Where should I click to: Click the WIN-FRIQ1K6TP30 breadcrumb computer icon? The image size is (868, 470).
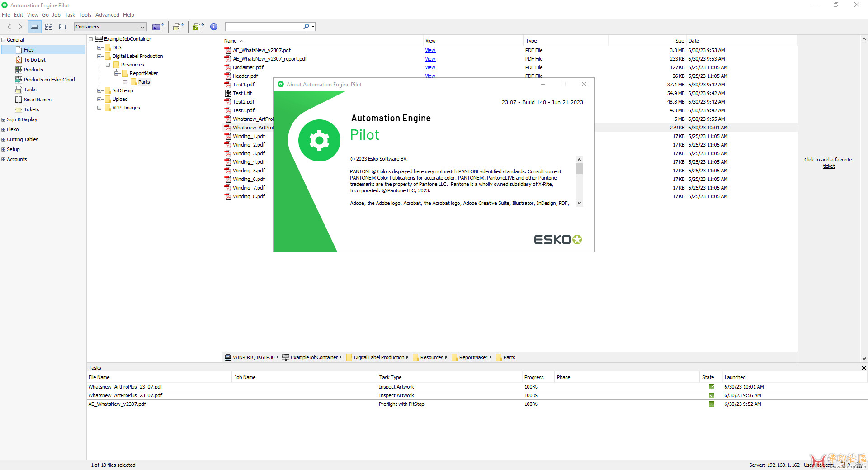coord(228,357)
